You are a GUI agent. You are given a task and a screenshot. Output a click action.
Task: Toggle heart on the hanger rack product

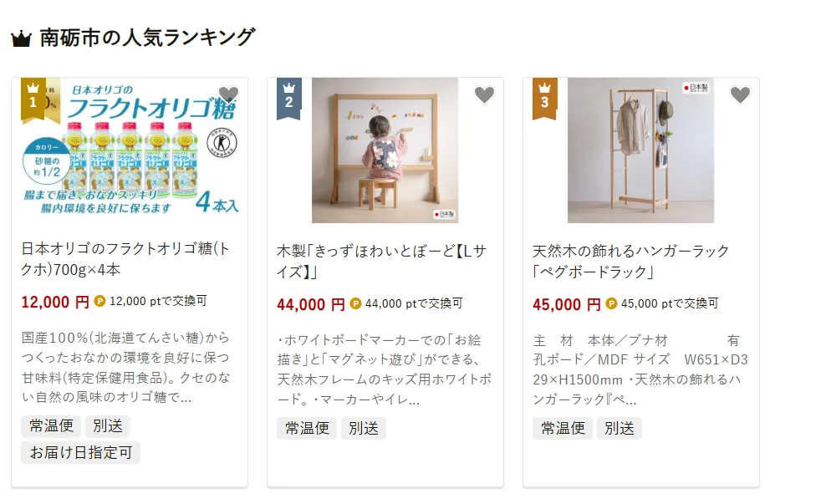click(x=740, y=95)
